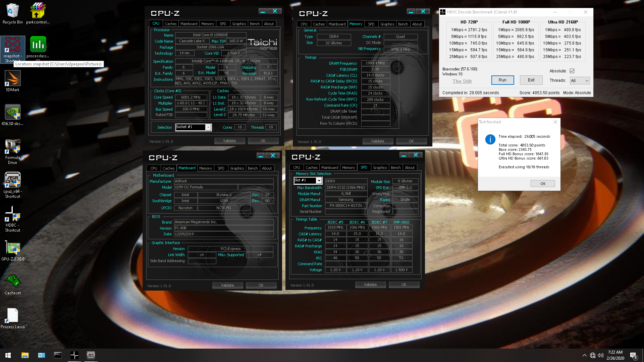Click the Part Number field F4-3800C14-8GTZN
The image size is (644, 362).
pyautogui.click(x=346, y=206)
